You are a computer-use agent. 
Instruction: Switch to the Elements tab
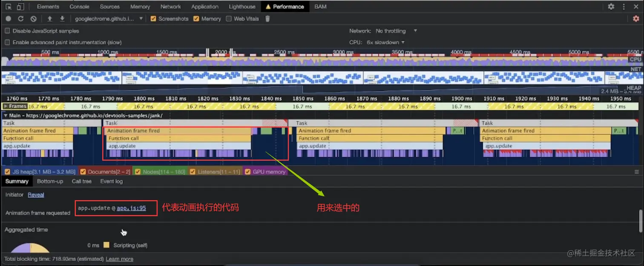pos(48,6)
